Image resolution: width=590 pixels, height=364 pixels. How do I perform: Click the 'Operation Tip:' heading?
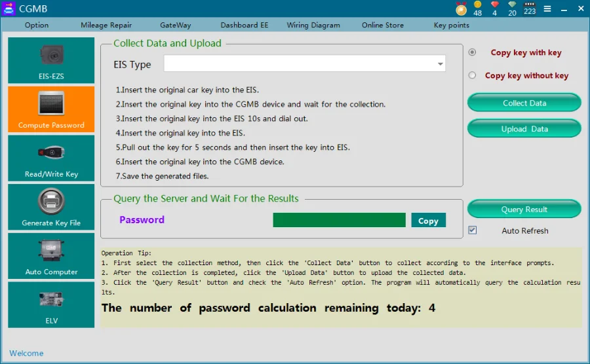tap(127, 253)
